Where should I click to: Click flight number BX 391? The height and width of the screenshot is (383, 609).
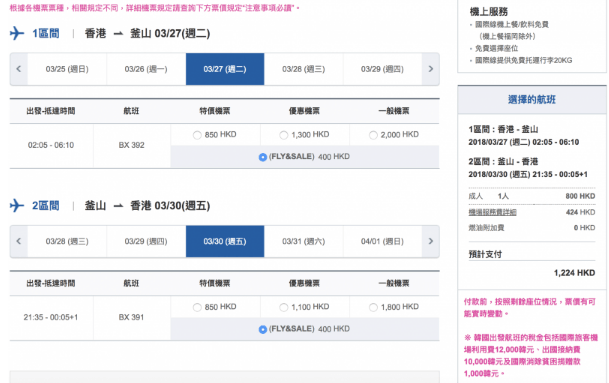[x=132, y=317]
